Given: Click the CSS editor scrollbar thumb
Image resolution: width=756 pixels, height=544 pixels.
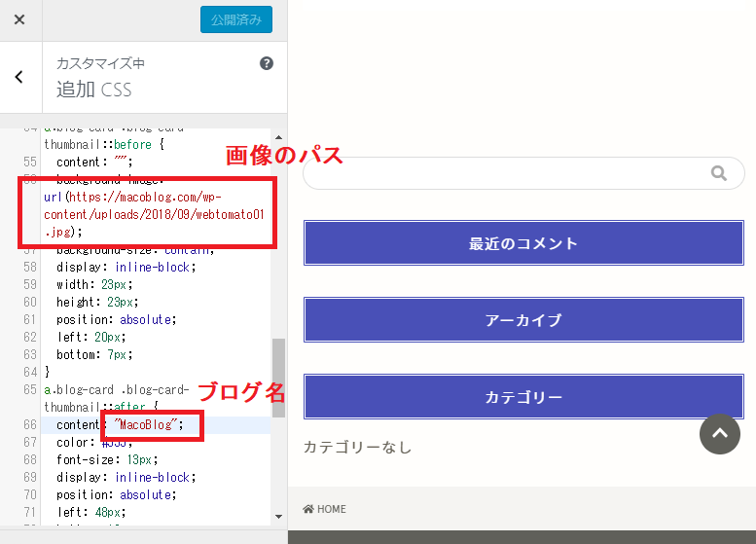Looking at the screenshot, I should (x=278, y=378).
